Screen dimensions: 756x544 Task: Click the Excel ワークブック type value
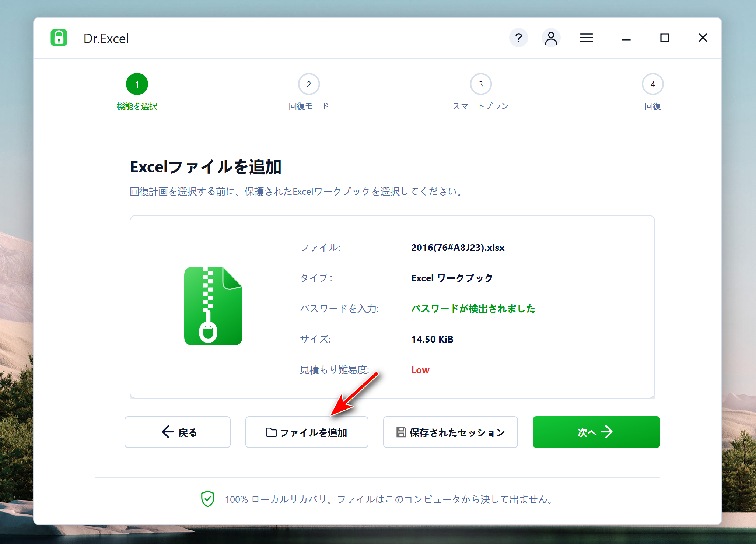452,278
